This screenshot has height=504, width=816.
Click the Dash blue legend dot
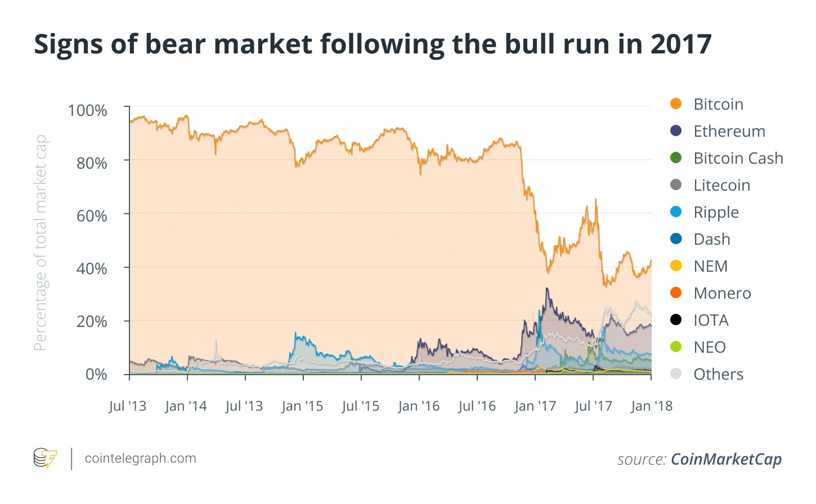point(676,239)
